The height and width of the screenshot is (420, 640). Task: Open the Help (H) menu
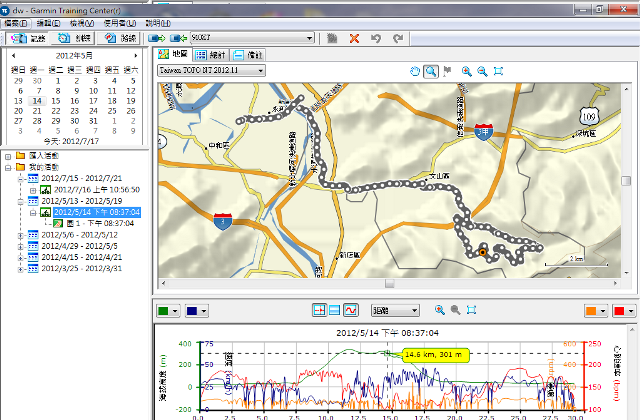[158, 23]
